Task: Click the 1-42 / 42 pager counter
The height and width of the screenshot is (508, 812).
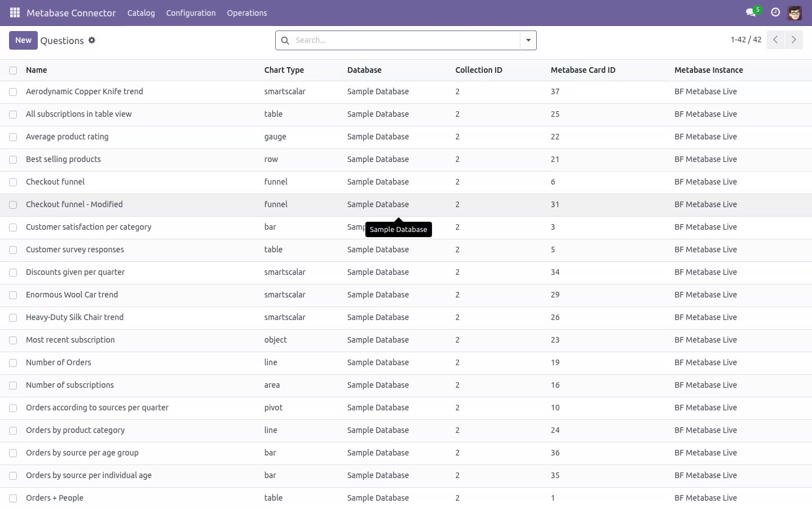Action: coord(746,40)
